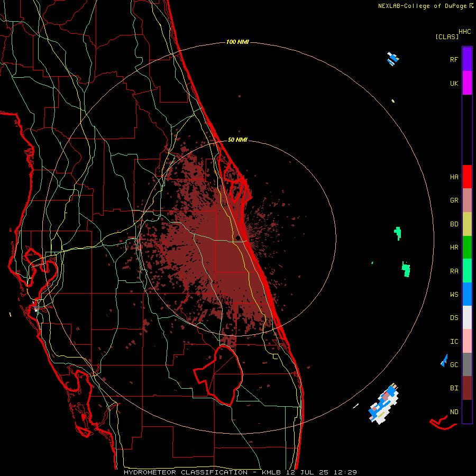This screenshot has height=476, width=476.
Task: Click the GR legend label
Action: point(454,200)
